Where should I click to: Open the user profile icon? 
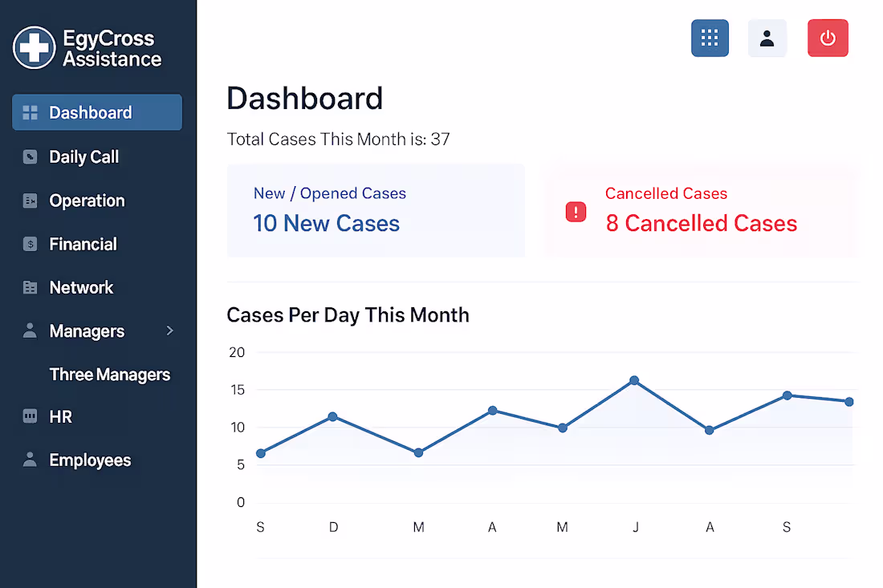[767, 38]
